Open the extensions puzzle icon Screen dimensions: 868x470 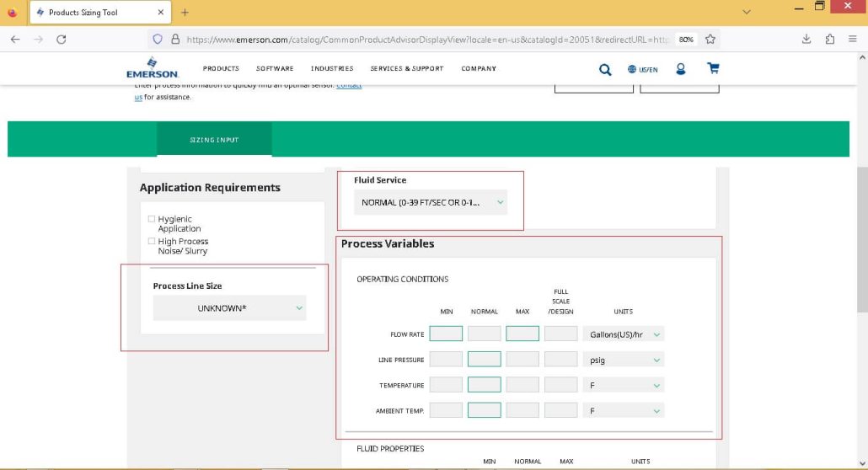(830, 40)
